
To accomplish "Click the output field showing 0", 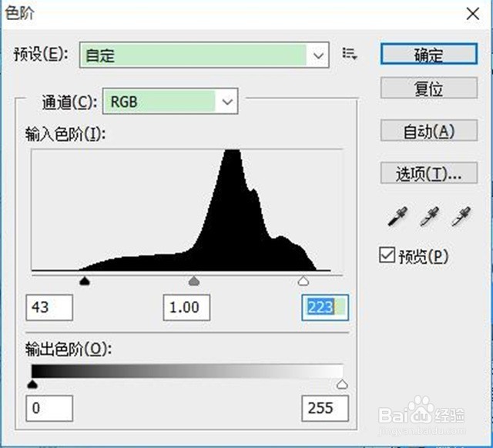I will click(49, 408).
